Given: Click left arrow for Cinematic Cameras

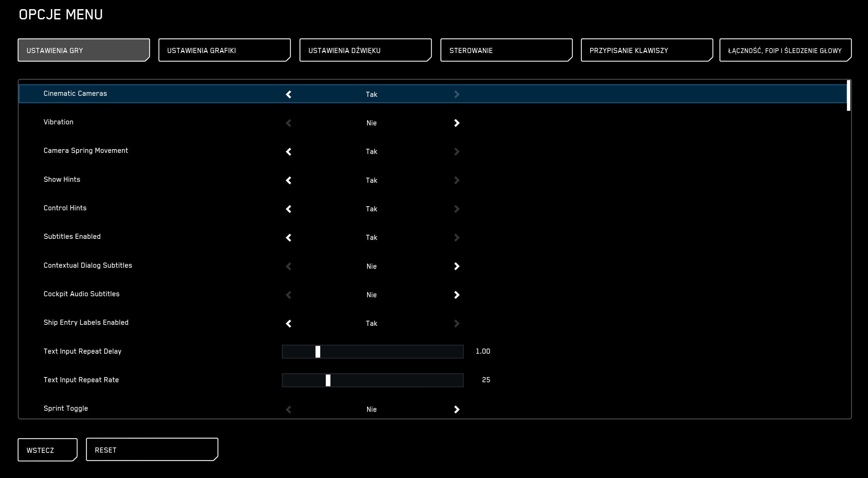Looking at the screenshot, I should pyautogui.click(x=289, y=94).
